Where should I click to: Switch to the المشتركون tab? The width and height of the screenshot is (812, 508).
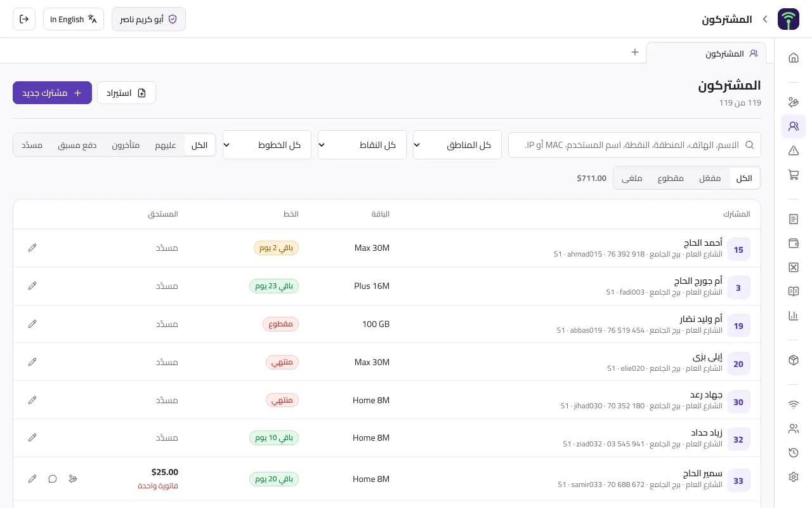pyautogui.click(x=706, y=53)
